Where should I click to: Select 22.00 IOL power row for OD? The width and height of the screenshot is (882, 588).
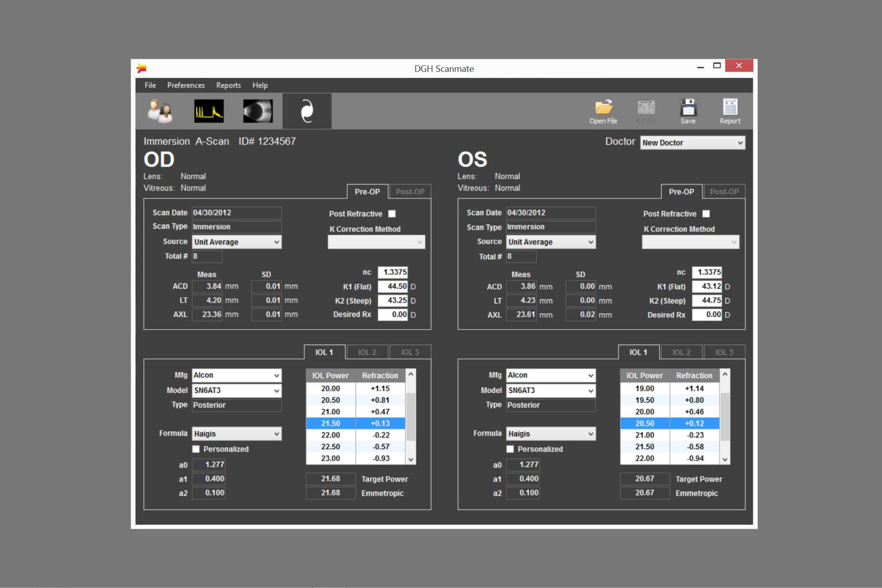coord(330,435)
